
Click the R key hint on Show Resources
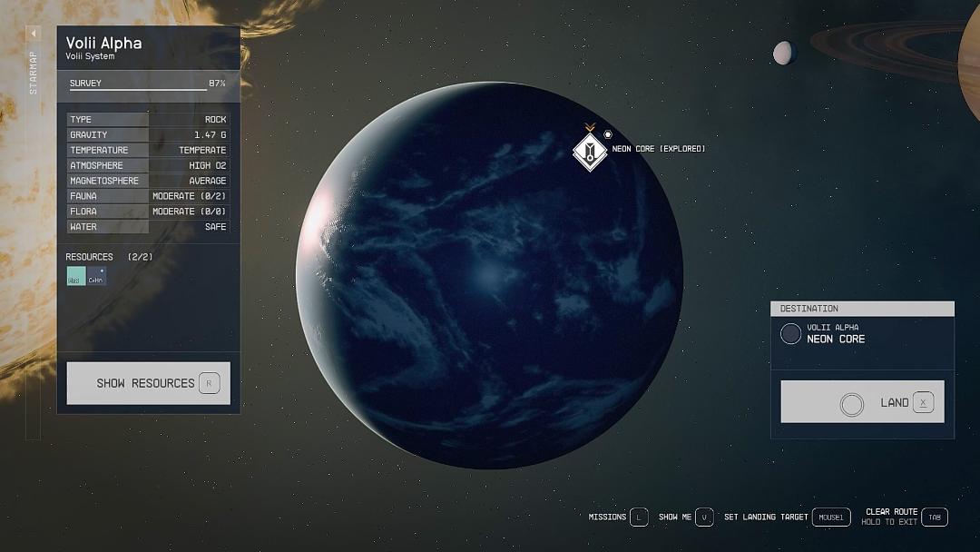point(210,383)
